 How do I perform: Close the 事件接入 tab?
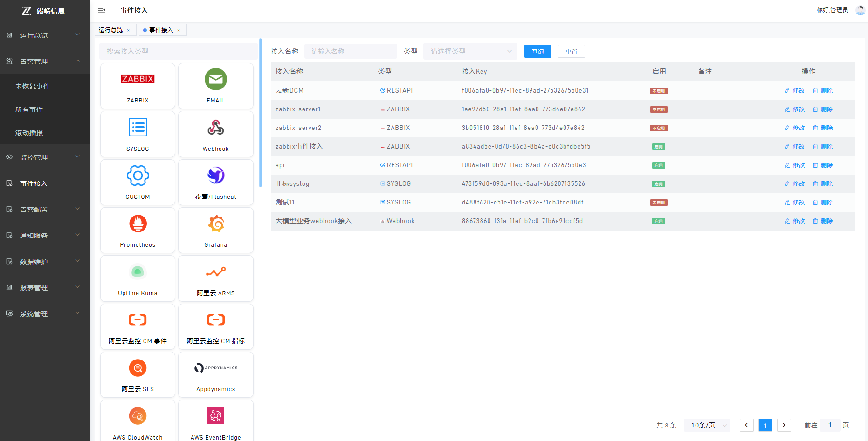(x=179, y=30)
